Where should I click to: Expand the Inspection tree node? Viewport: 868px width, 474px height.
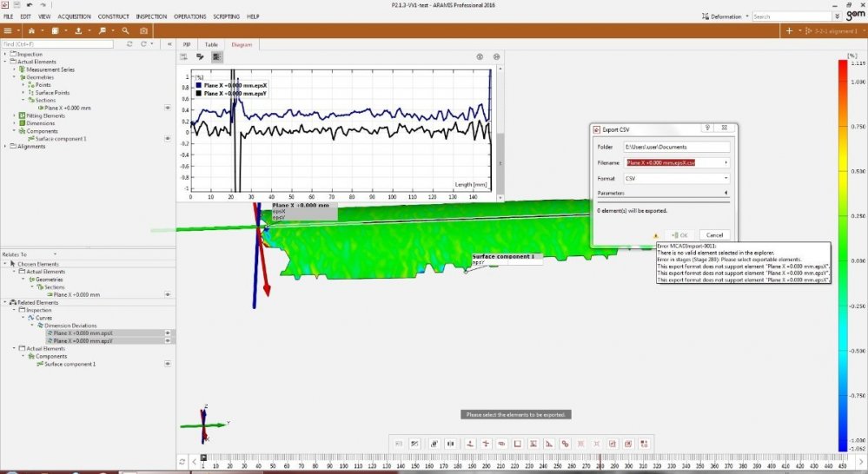pyautogui.click(x=4, y=54)
